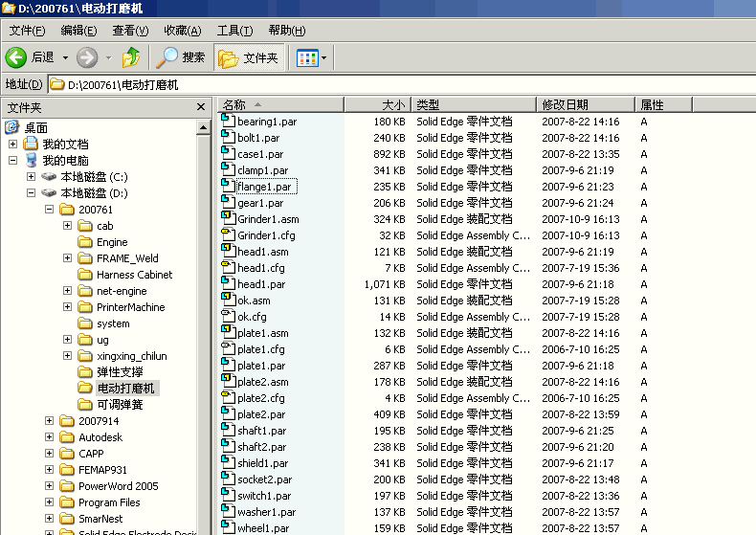The height and width of the screenshot is (535, 756).
Task: Expand the xingxing_chilun folder node
Action: tap(68, 356)
